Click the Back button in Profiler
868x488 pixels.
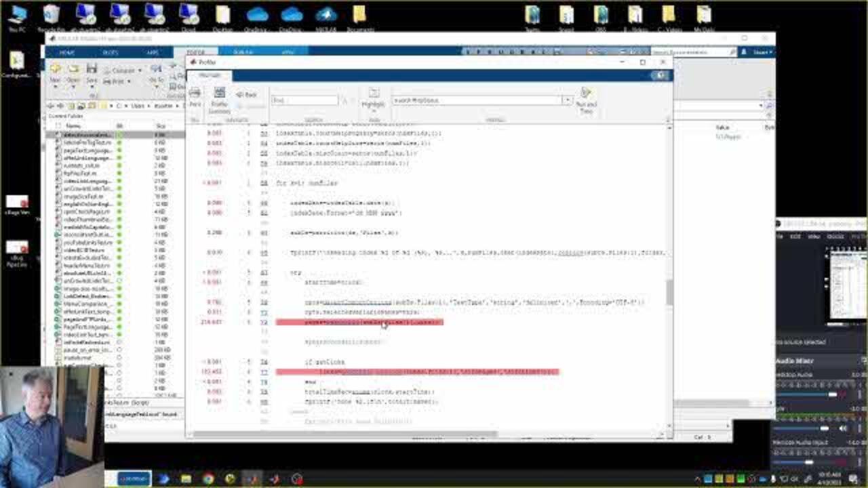(247, 95)
